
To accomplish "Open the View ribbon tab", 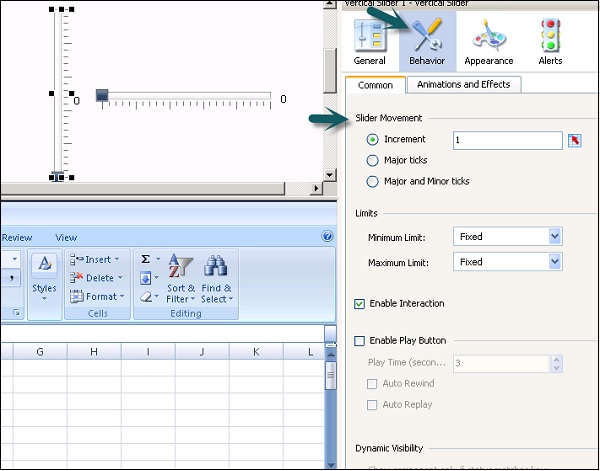I will click(x=66, y=237).
